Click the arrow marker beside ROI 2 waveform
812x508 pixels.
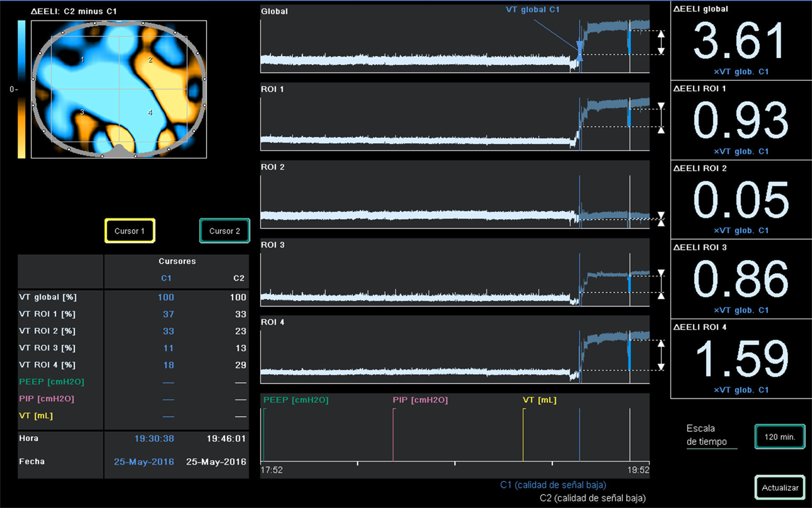click(661, 219)
